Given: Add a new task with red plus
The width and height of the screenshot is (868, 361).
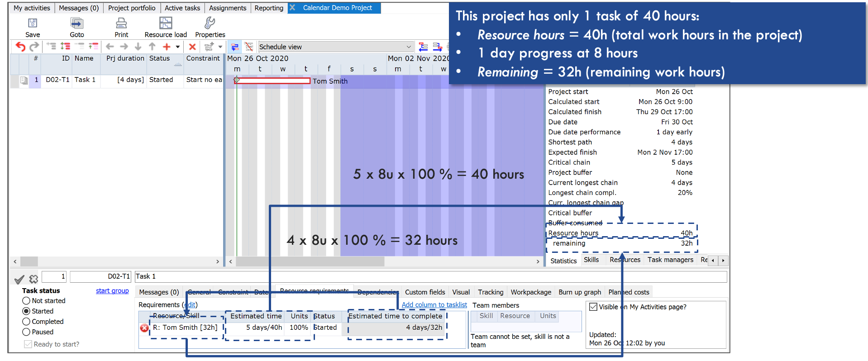Looking at the screenshot, I should pyautogui.click(x=167, y=47).
